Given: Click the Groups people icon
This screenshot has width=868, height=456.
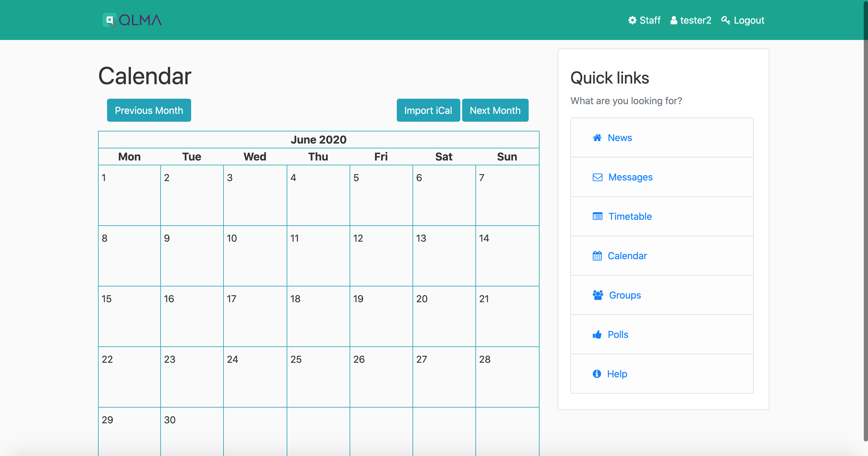Looking at the screenshot, I should pyautogui.click(x=598, y=295).
